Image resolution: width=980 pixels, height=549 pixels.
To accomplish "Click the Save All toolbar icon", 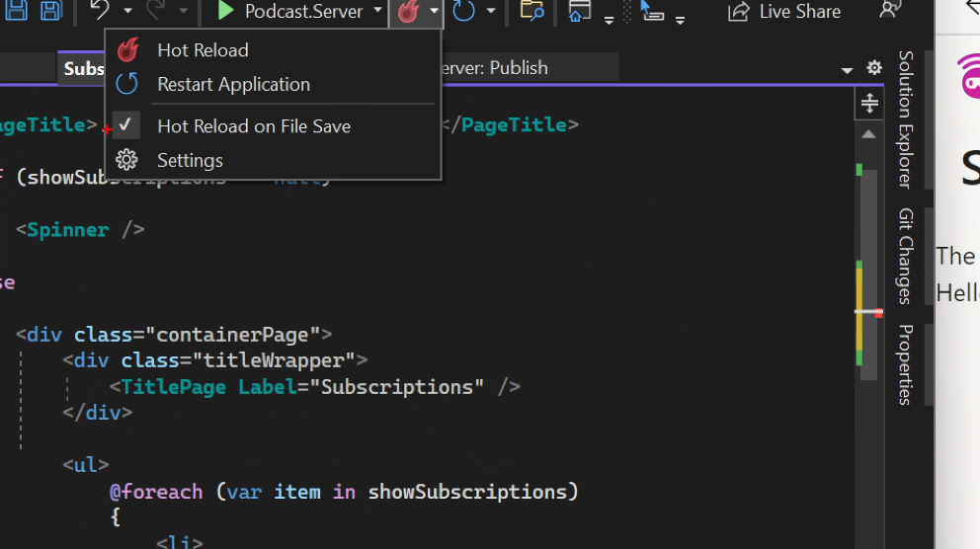I will 50,11.
